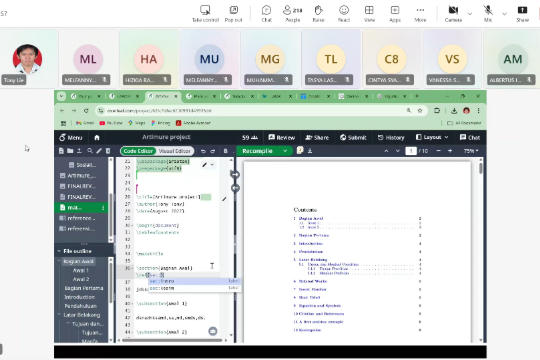Delete selected file with trash icon
The image size is (540, 360).
[108, 151]
